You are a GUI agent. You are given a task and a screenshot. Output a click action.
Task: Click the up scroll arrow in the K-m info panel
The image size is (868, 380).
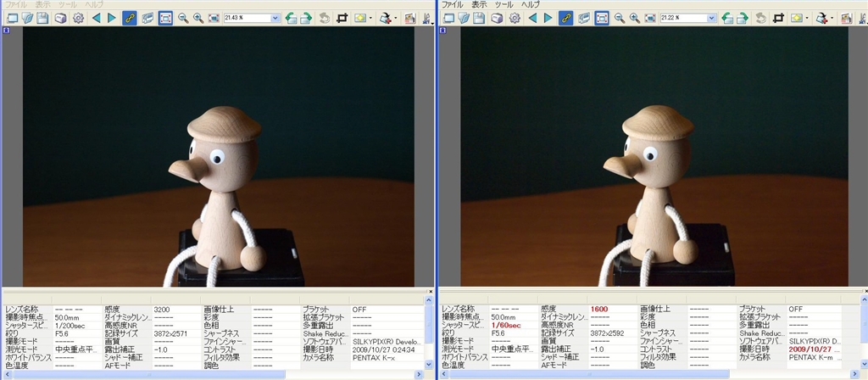coord(864,299)
